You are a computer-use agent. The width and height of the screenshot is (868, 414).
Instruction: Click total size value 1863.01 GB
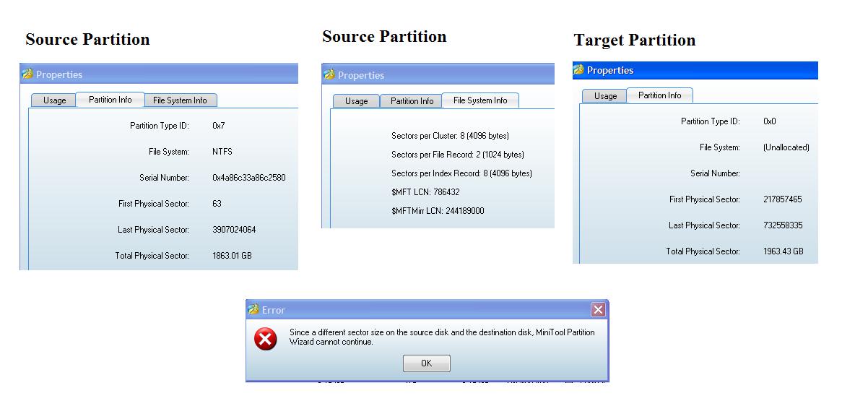232,256
